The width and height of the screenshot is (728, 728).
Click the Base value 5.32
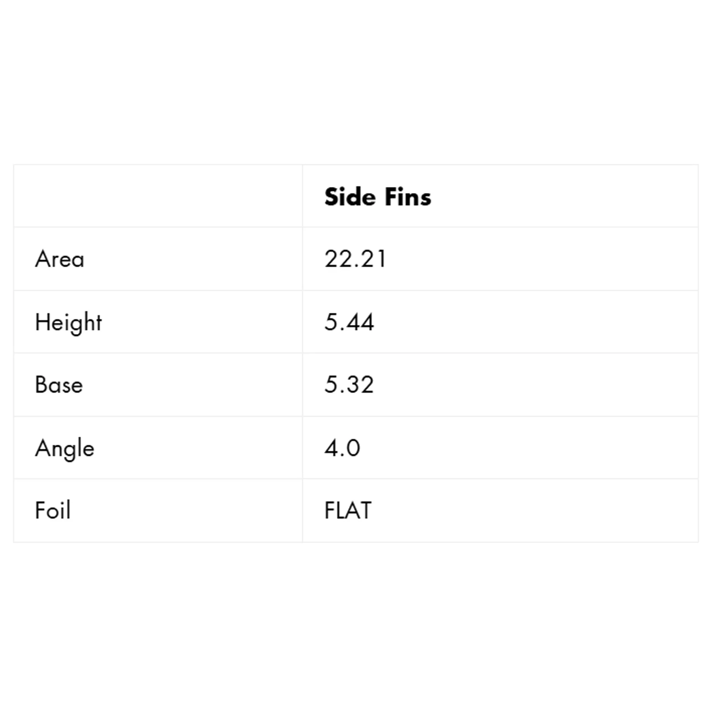pyautogui.click(x=349, y=385)
